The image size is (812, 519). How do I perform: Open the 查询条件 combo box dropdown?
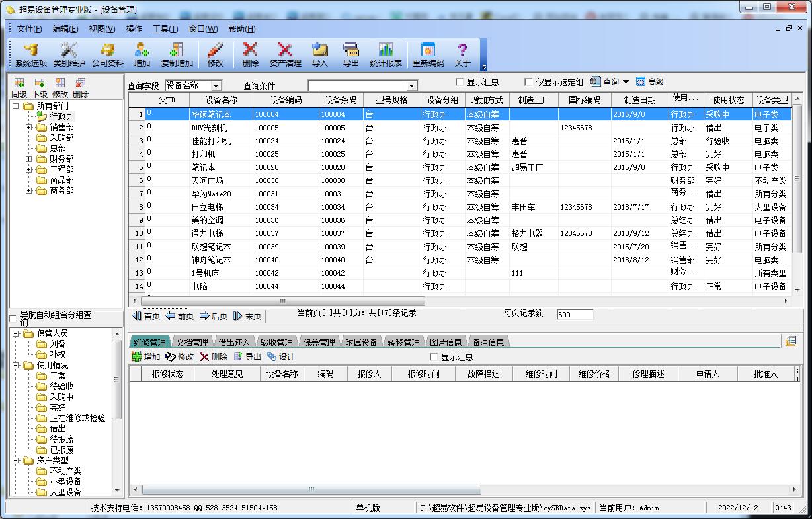point(412,86)
